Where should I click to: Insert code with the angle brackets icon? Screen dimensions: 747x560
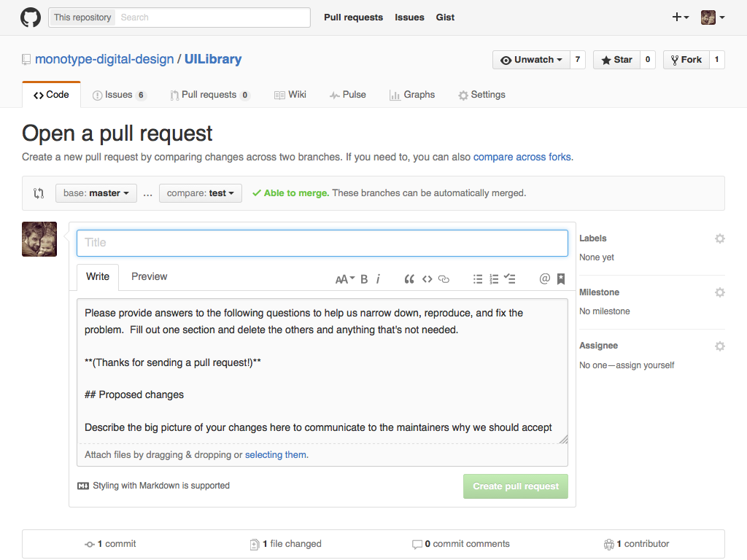(427, 279)
